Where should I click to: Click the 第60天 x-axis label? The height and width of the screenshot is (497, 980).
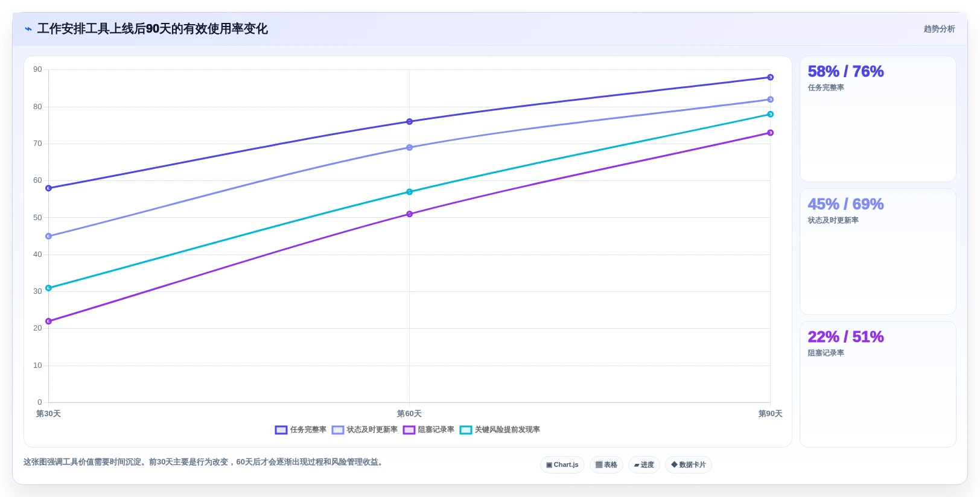pos(409,414)
